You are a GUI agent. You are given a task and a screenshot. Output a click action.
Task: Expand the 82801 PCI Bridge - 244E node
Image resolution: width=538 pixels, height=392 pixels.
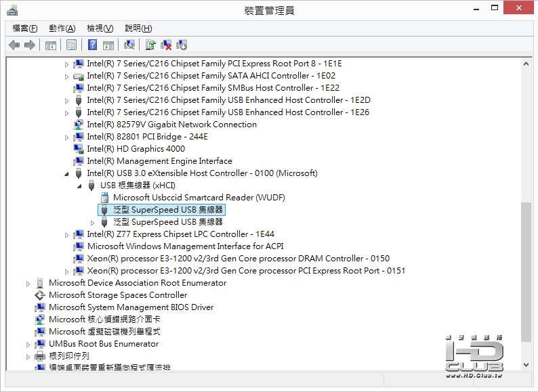pos(66,137)
